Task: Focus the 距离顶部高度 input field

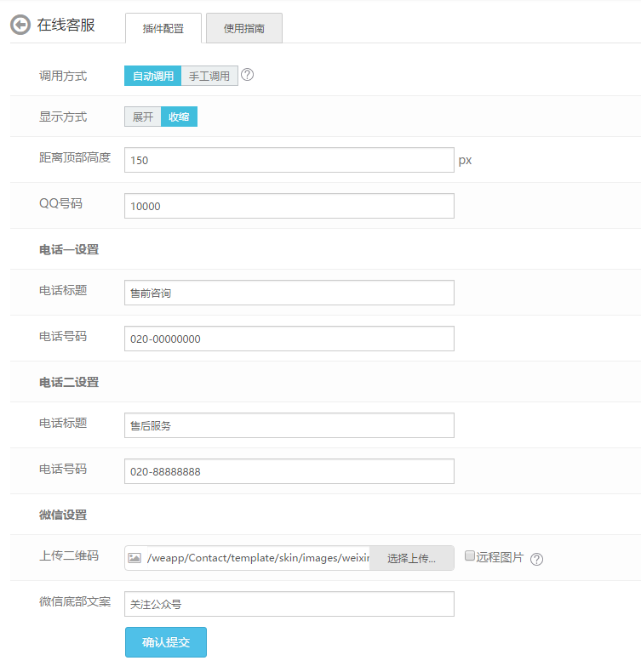Action: pyautogui.click(x=289, y=160)
